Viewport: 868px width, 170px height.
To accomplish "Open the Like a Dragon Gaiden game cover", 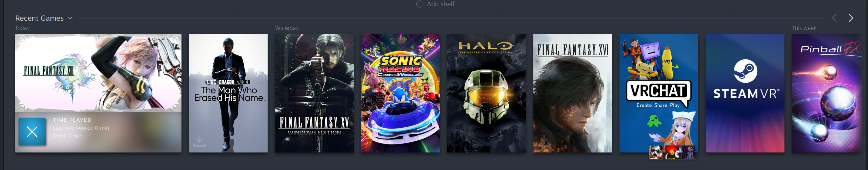I will click(228, 93).
